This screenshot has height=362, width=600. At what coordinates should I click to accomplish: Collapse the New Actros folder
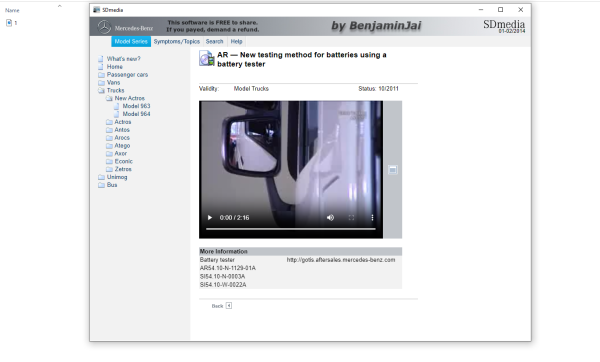pyautogui.click(x=129, y=98)
